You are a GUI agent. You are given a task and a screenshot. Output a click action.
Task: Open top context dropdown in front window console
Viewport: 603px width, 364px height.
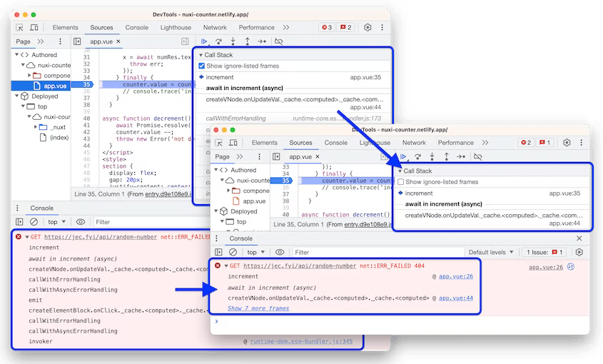255,252
